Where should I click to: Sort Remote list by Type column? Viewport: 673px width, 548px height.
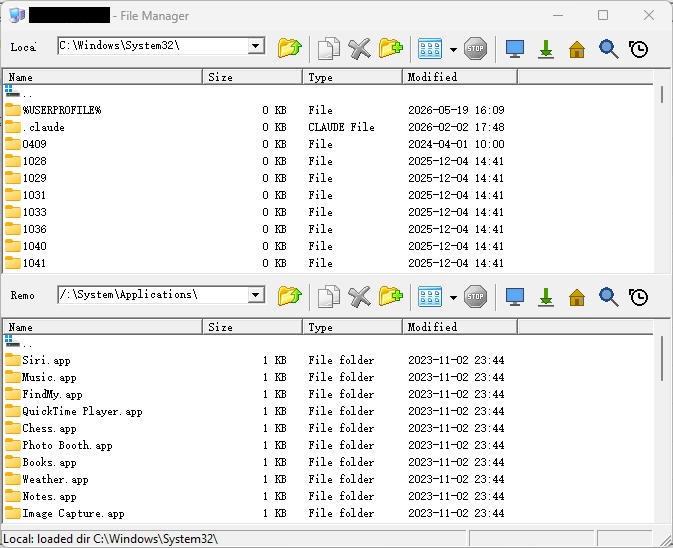pyautogui.click(x=352, y=327)
